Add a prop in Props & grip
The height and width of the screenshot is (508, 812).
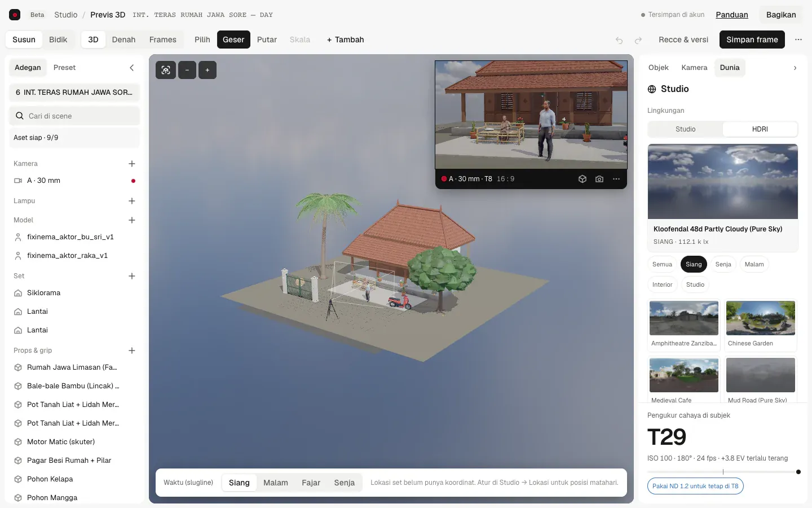(132, 351)
